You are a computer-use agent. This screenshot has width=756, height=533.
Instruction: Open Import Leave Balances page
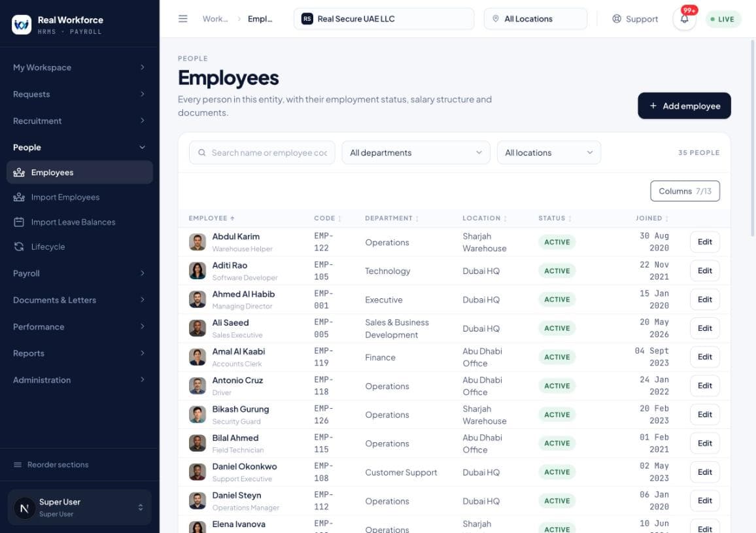coord(80,222)
